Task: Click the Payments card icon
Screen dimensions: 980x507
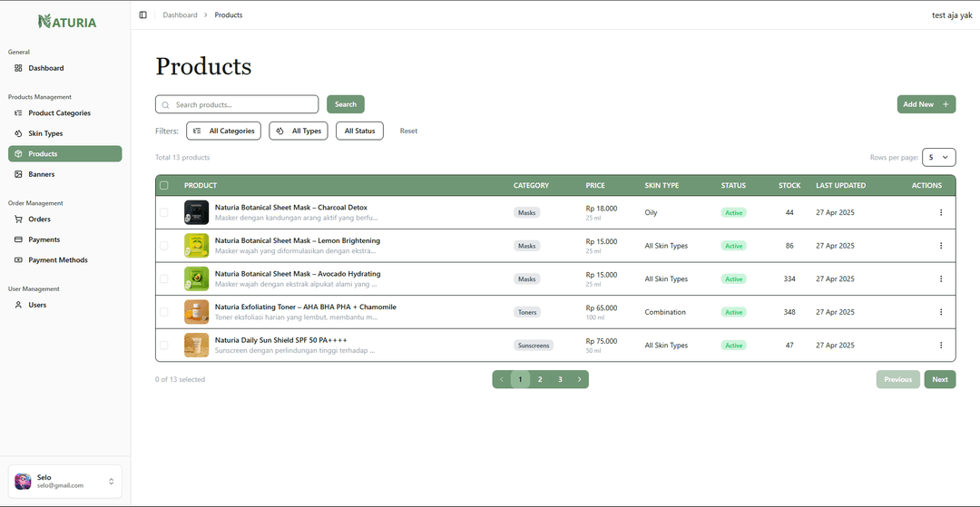Action: [x=18, y=239]
